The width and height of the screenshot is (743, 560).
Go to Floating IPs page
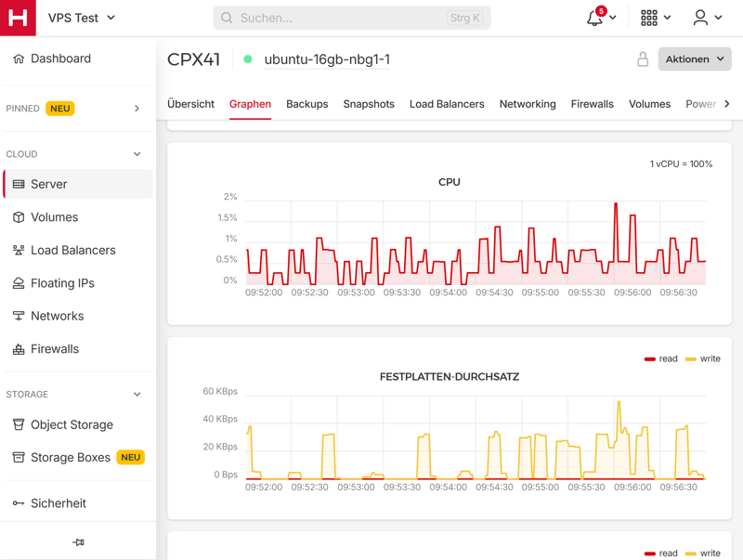point(62,283)
